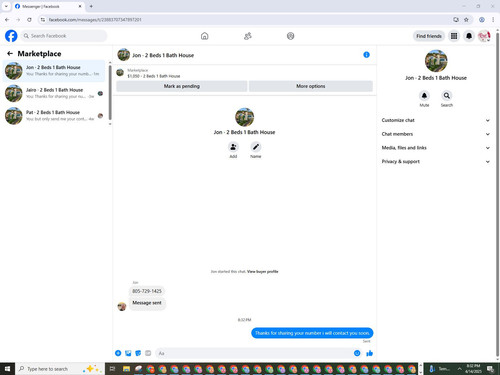Reload the page in browser
Screen dimensions: 500x375
[x=29, y=20]
